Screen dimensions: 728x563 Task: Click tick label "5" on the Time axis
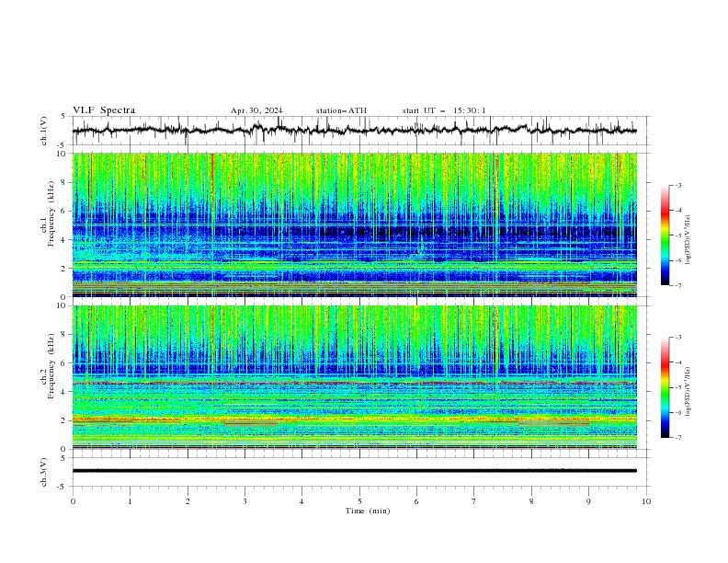359,501
